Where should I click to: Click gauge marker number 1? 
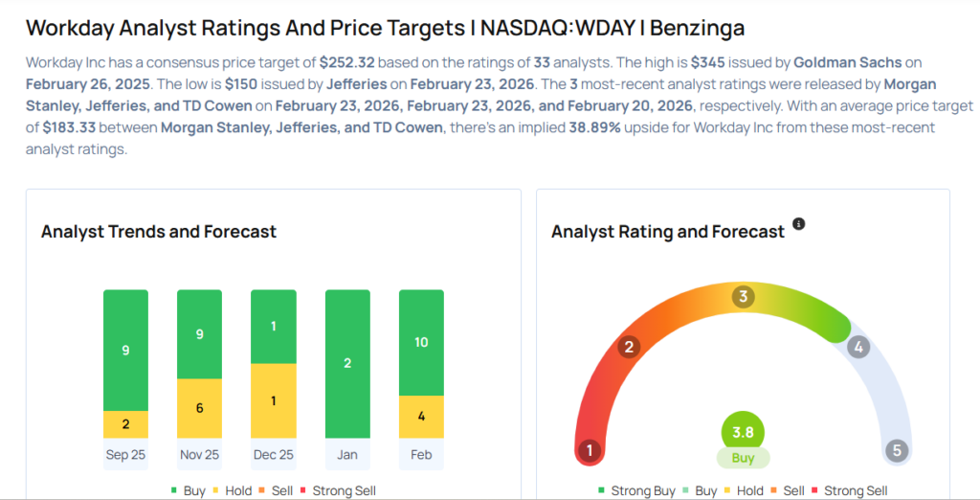pos(590,450)
